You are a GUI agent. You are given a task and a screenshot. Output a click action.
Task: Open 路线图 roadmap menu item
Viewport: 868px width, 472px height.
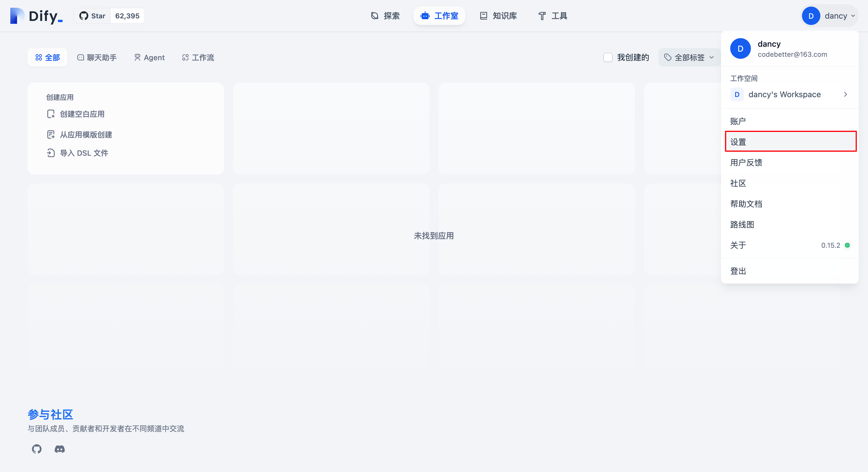pos(789,225)
